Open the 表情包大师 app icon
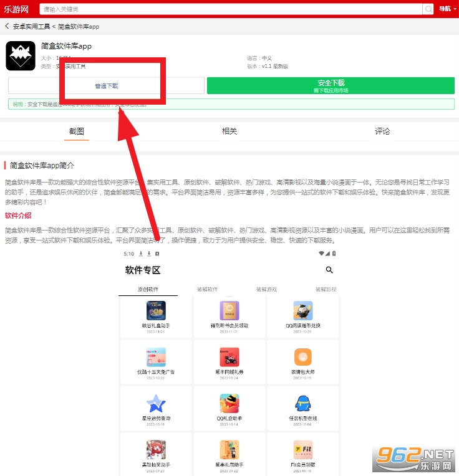Screen dimensions: 459x476 303,357
